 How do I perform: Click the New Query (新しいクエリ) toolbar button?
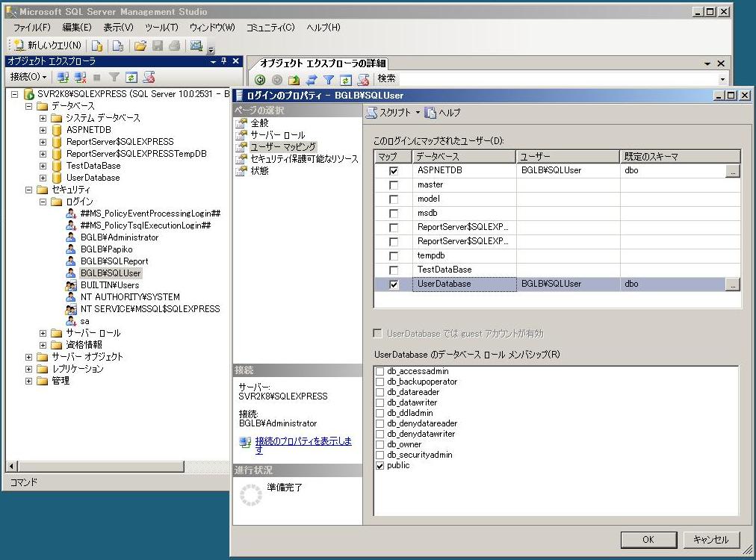47,46
